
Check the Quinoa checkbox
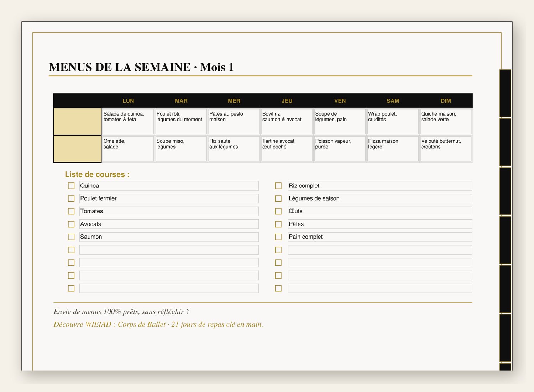click(x=71, y=186)
